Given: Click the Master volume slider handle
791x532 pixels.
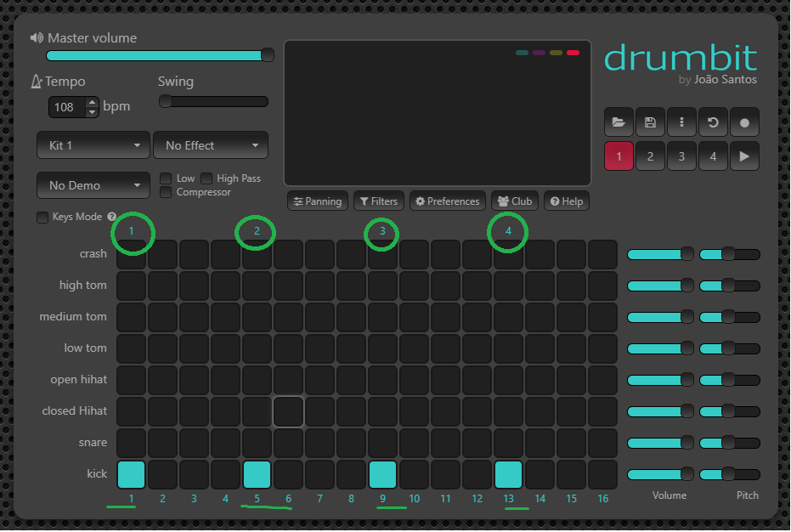Looking at the screenshot, I should (x=267, y=55).
